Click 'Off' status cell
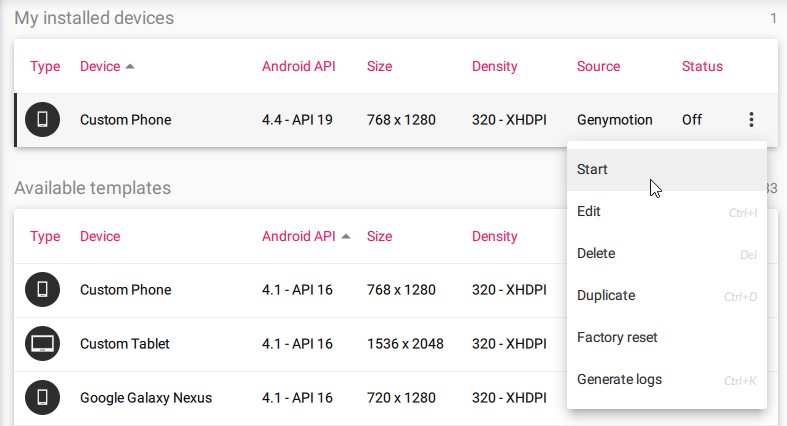787x426 pixels. pyautogui.click(x=692, y=120)
